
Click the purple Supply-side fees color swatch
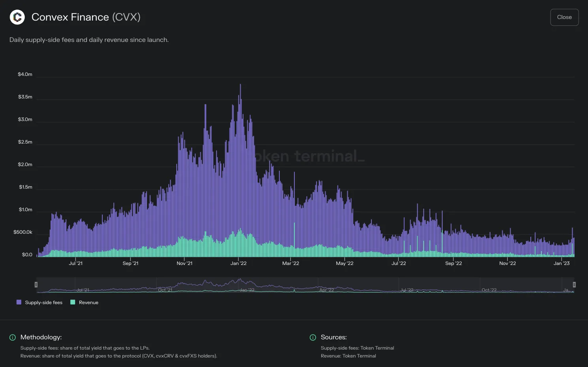coord(19,302)
